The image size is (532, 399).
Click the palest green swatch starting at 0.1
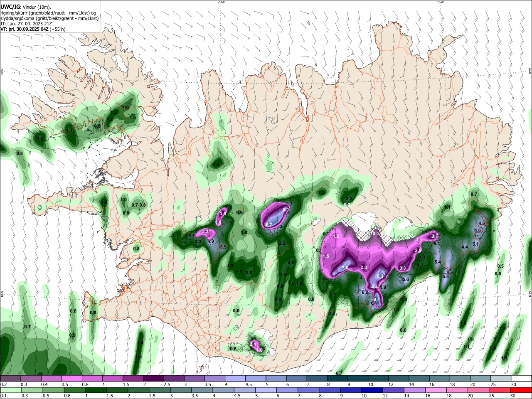pos(10,390)
